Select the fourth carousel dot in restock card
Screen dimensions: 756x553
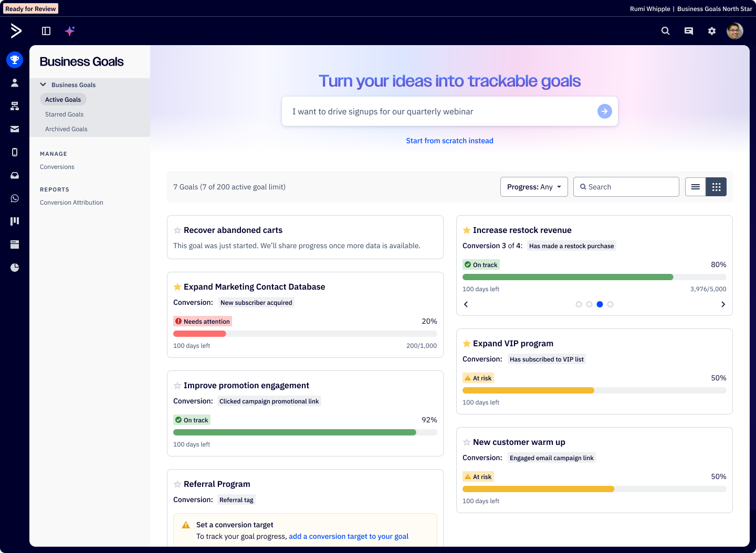click(x=610, y=304)
